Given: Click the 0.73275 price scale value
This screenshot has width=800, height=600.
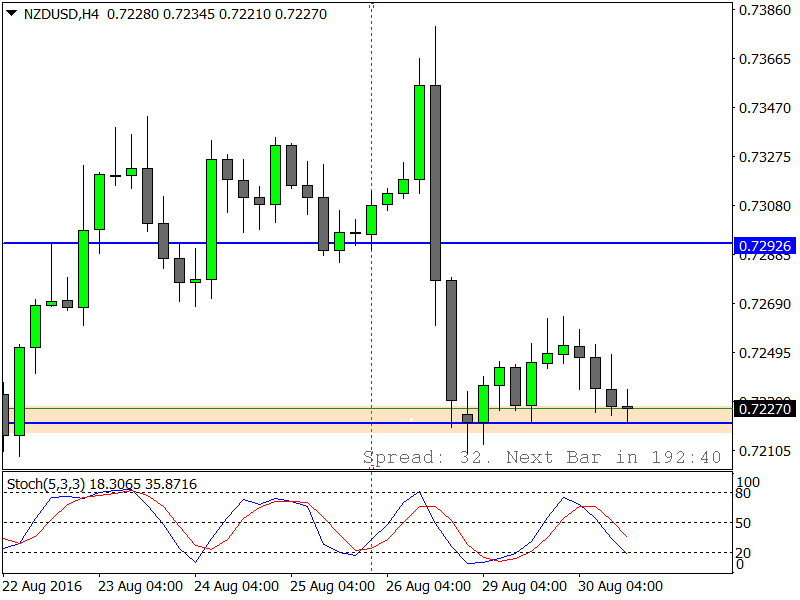Looking at the screenshot, I should (764, 157).
